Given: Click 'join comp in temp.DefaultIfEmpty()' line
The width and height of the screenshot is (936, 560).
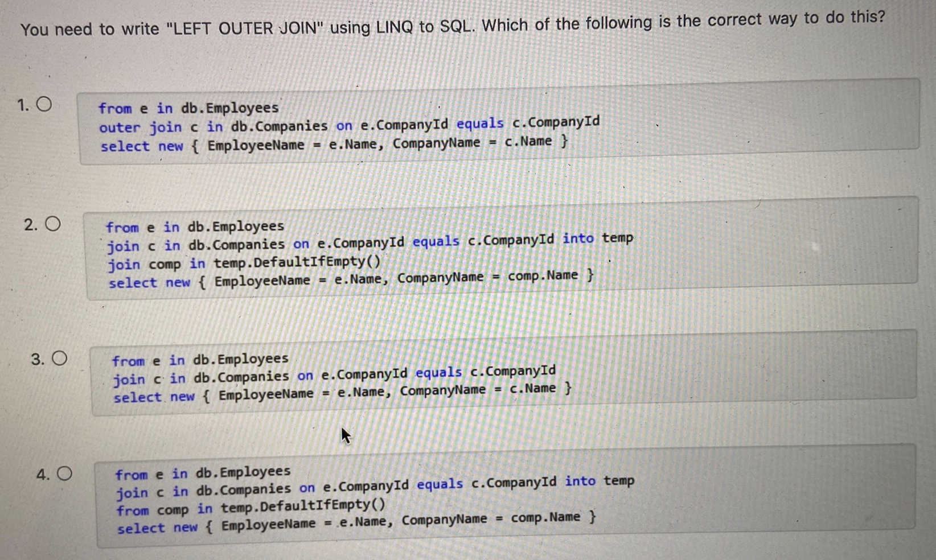Looking at the screenshot, I should pos(244,263).
